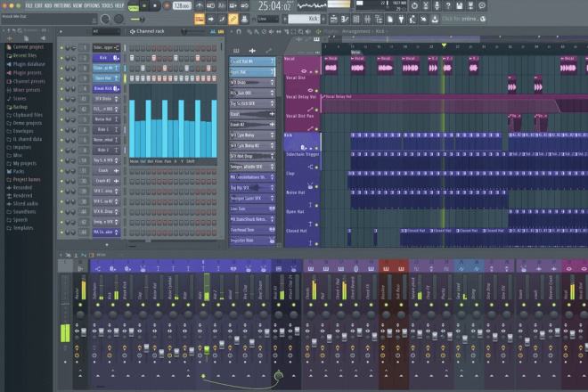
Task: Click the microphone recording icon
Action: [x=437, y=5]
